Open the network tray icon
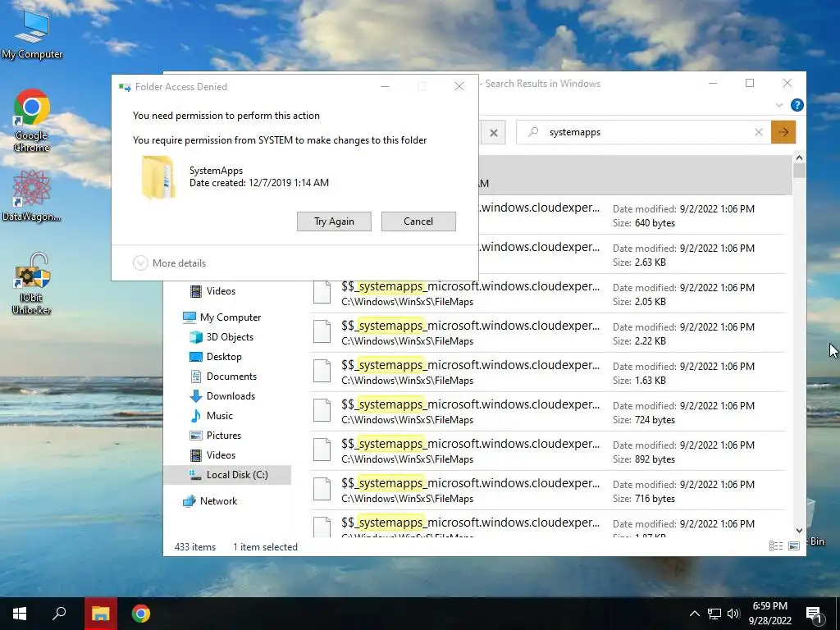The height and width of the screenshot is (630, 840). pyautogui.click(x=714, y=614)
